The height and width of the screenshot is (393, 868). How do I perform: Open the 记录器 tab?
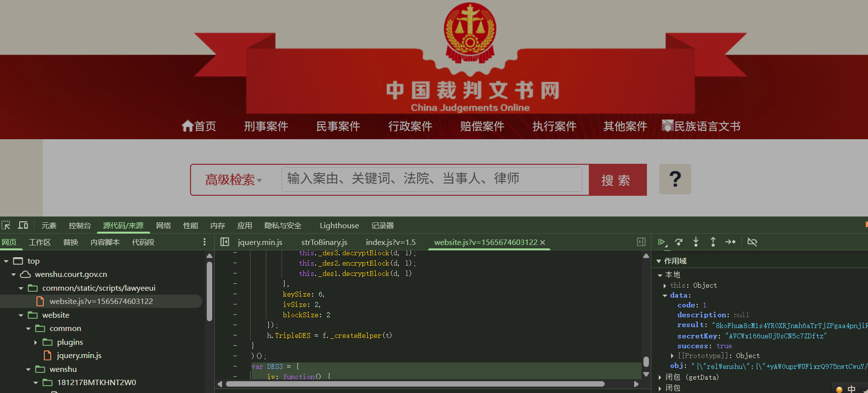click(383, 225)
